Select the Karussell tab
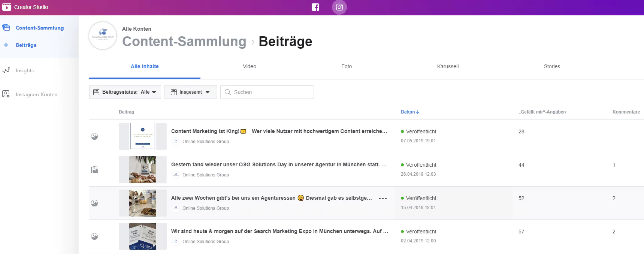 coord(448,66)
